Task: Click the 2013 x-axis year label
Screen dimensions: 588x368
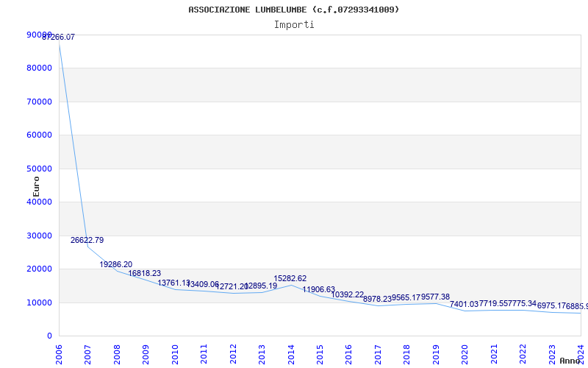Action: 262,354
